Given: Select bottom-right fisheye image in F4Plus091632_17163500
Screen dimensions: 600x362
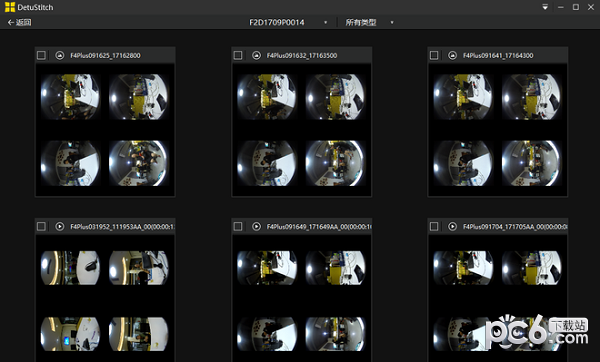Looking at the screenshot, I should 335,163.
